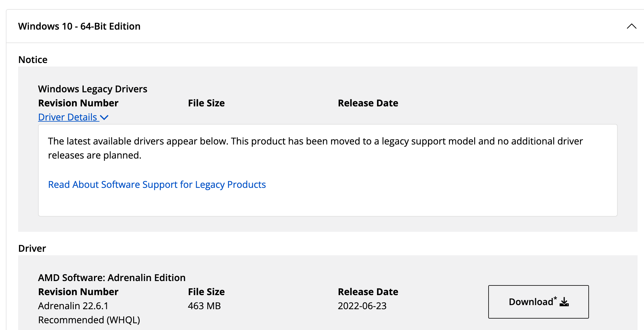Click the AMD Software: Adrenalin Edition title
This screenshot has width=644, height=330.
click(x=112, y=278)
